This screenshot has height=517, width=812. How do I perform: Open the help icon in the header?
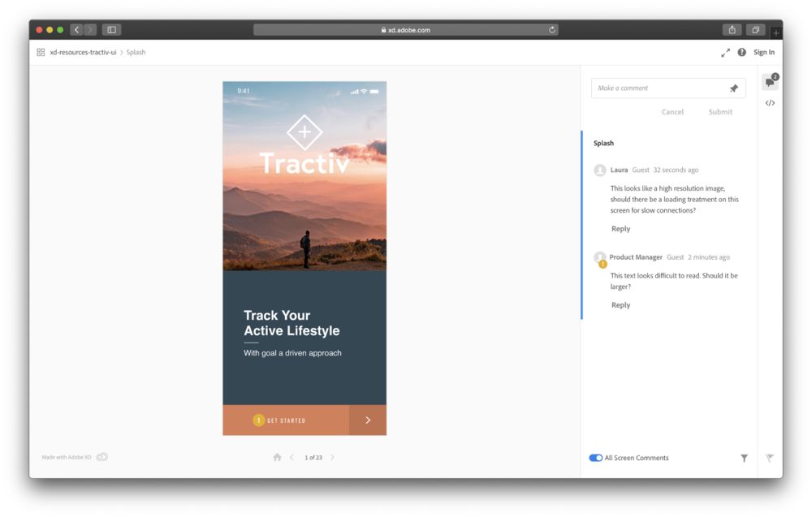pos(741,52)
